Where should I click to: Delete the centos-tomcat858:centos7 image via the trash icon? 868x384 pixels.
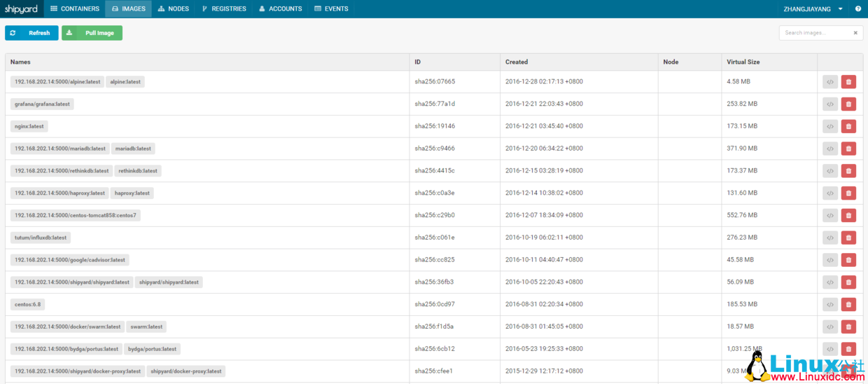(x=848, y=216)
